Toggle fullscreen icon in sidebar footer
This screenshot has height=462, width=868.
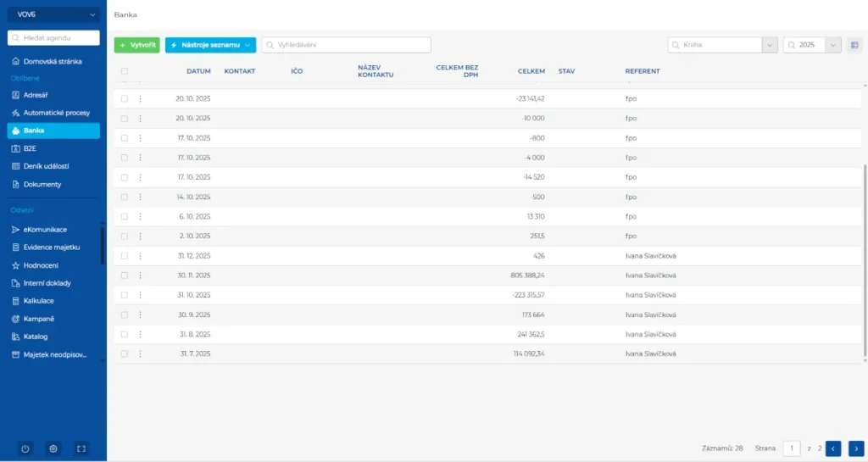81,448
